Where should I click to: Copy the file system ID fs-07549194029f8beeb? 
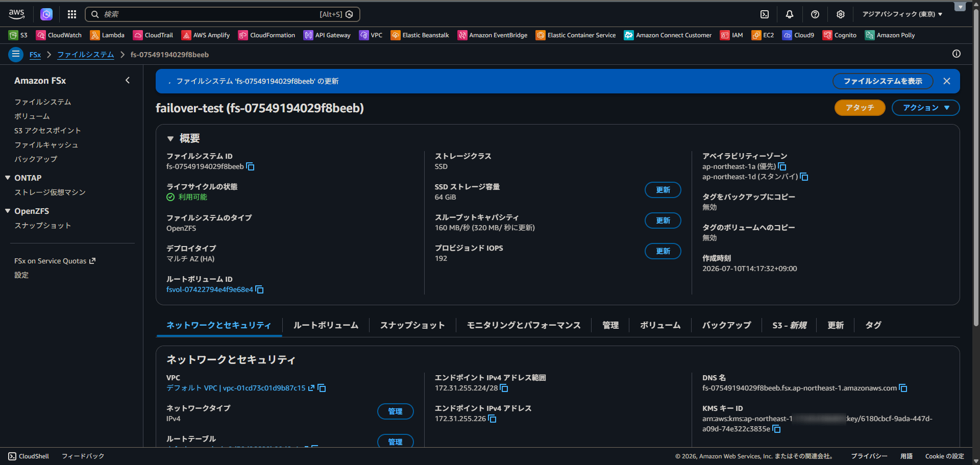(x=251, y=167)
